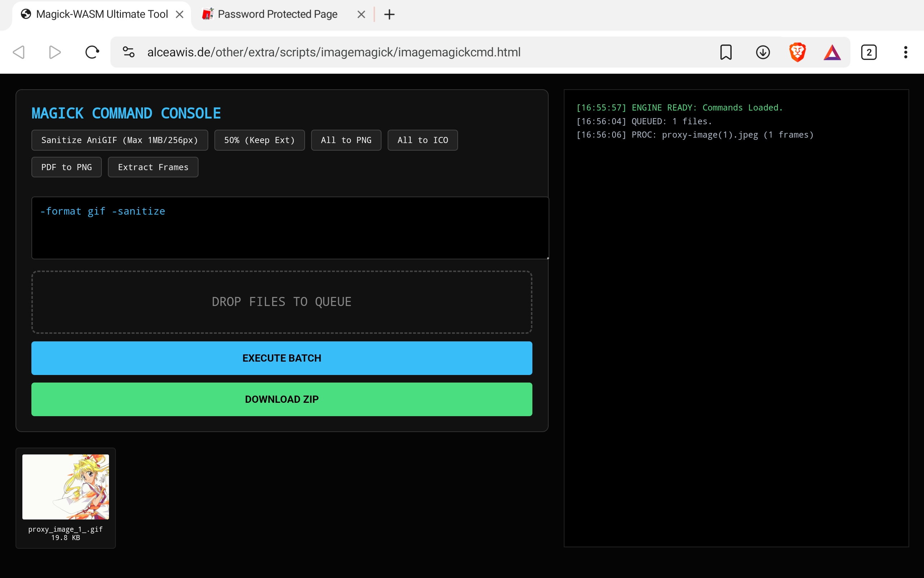Click the browser forward arrow

(55, 52)
